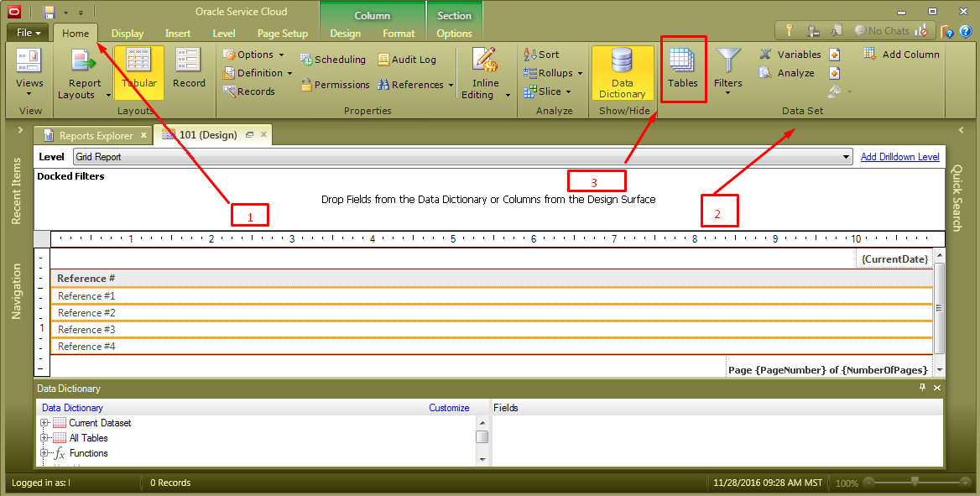Click the Oracle application logo icon
Image resolution: width=980 pixels, height=496 pixels.
coord(13,11)
